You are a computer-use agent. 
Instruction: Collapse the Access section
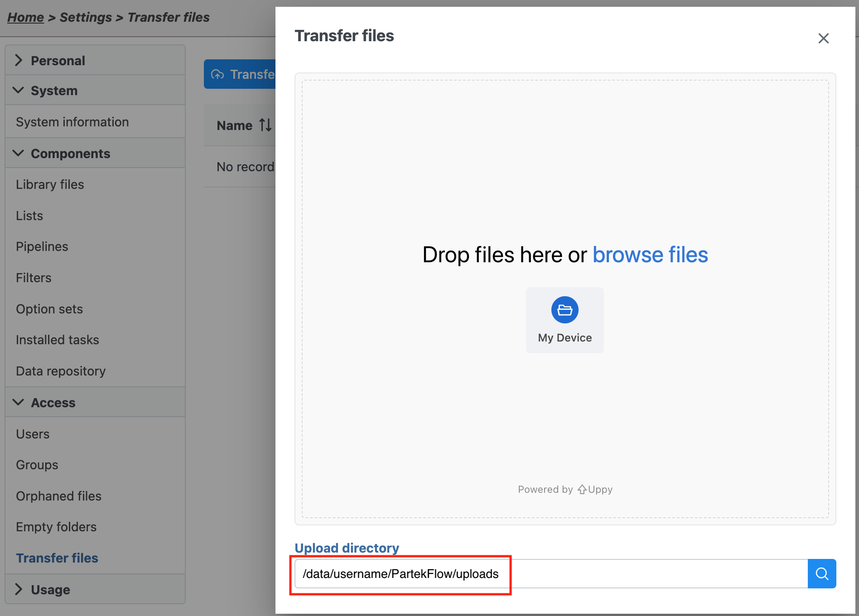19,403
